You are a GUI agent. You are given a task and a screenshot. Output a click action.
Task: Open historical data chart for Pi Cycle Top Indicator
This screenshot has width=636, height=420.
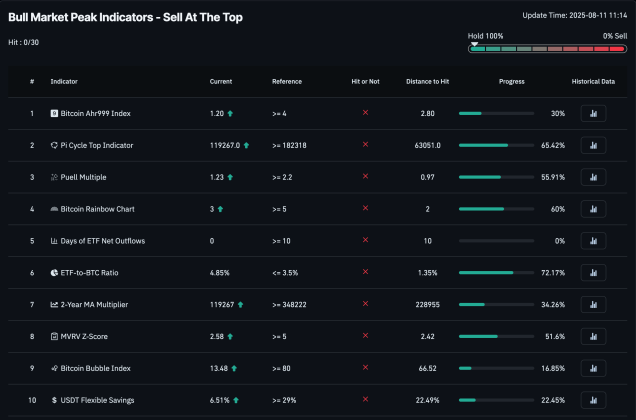click(x=593, y=145)
